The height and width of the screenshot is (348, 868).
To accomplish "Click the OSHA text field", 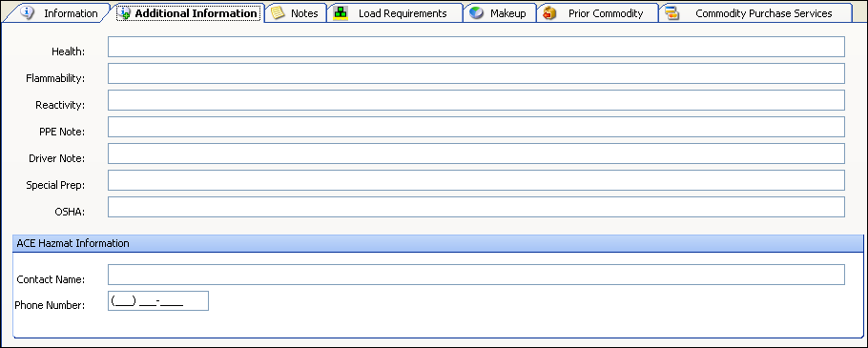I will coord(476,207).
